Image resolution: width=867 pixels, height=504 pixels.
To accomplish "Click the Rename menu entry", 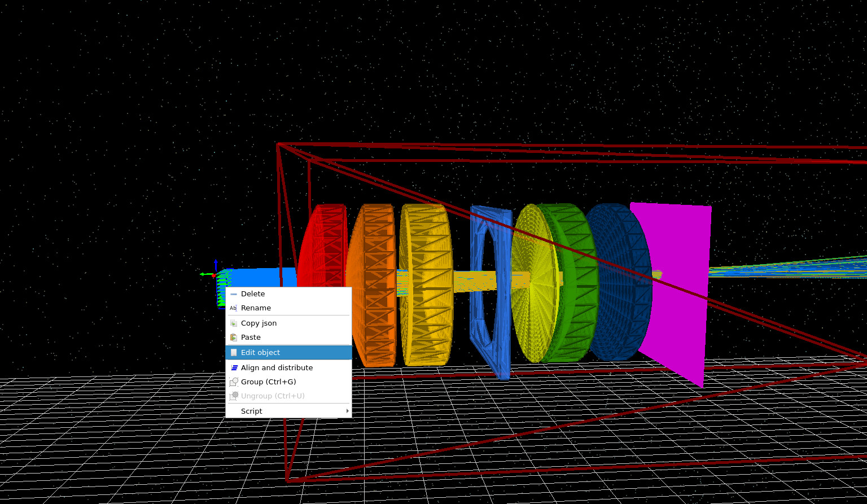I will tap(256, 308).
